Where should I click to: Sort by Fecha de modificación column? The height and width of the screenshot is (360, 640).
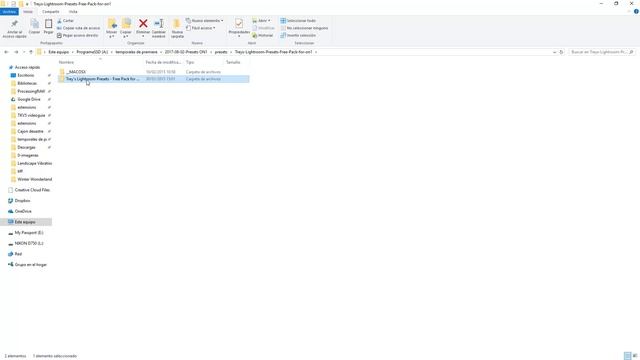163,62
